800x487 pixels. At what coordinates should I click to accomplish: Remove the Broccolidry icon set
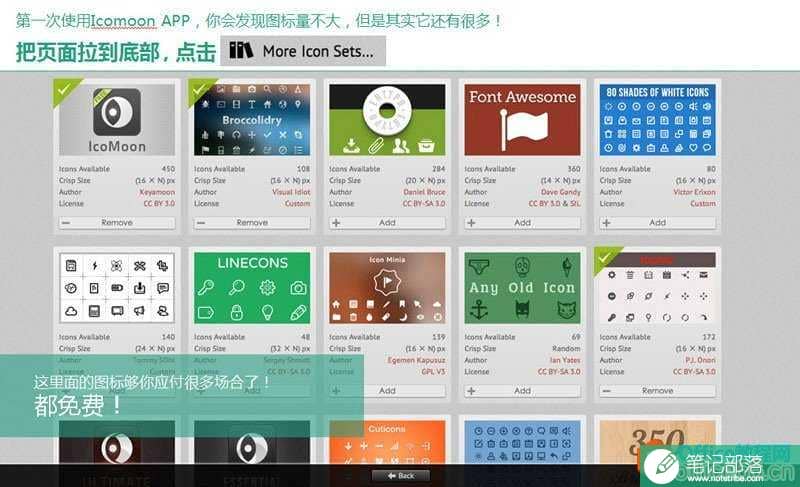(252, 223)
